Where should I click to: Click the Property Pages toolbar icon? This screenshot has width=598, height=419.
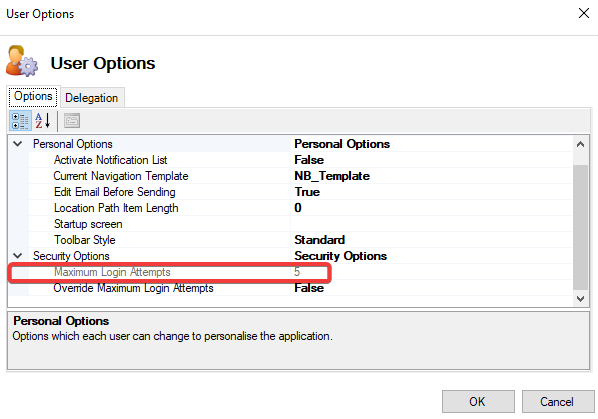point(72,121)
